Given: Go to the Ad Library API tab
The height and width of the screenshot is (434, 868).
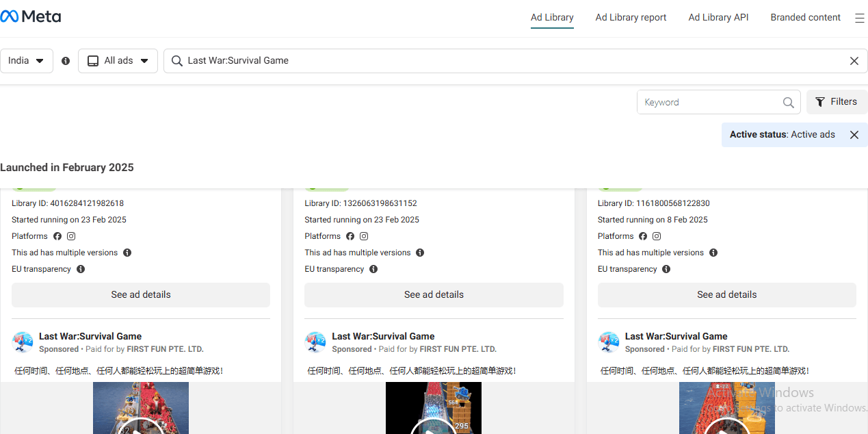Looking at the screenshot, I should point(718,18).
